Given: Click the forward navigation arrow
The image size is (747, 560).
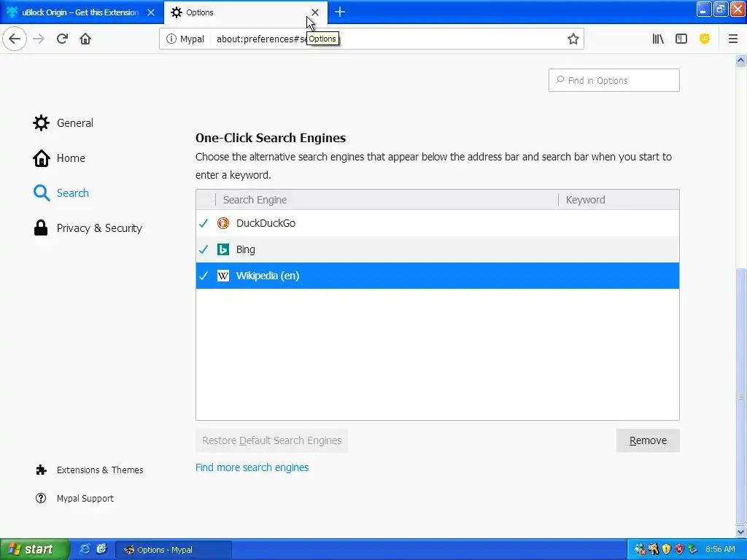Looking at the screenshot, I should (39, 39).
